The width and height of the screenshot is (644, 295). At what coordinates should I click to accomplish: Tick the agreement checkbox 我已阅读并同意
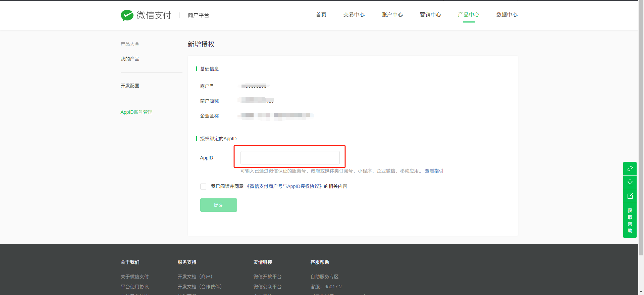203,187
